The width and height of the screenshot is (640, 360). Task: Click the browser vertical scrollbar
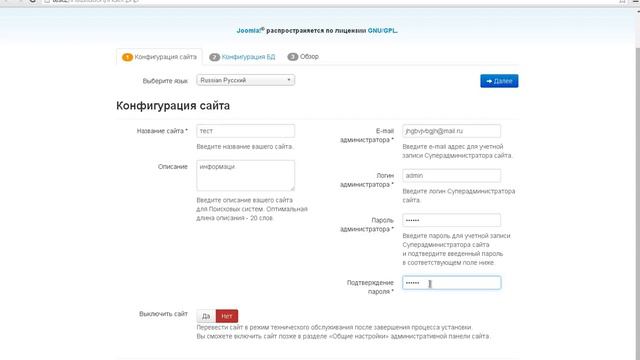(x=637, y=184)
